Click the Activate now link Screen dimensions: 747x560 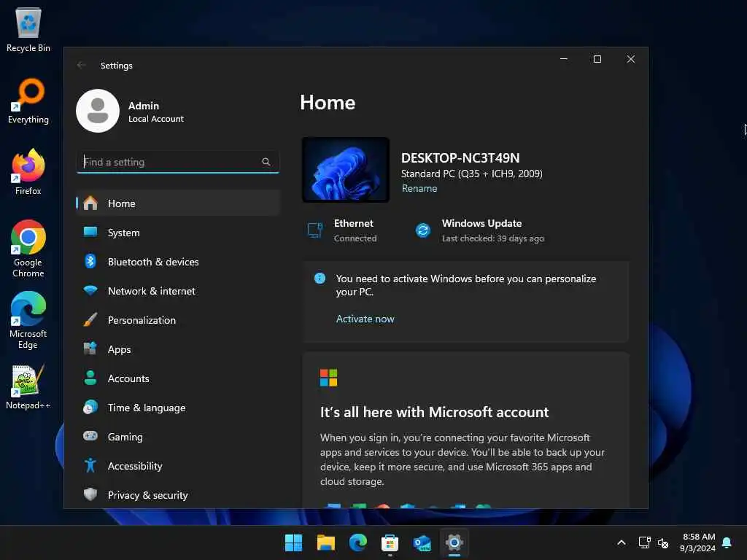365,319
